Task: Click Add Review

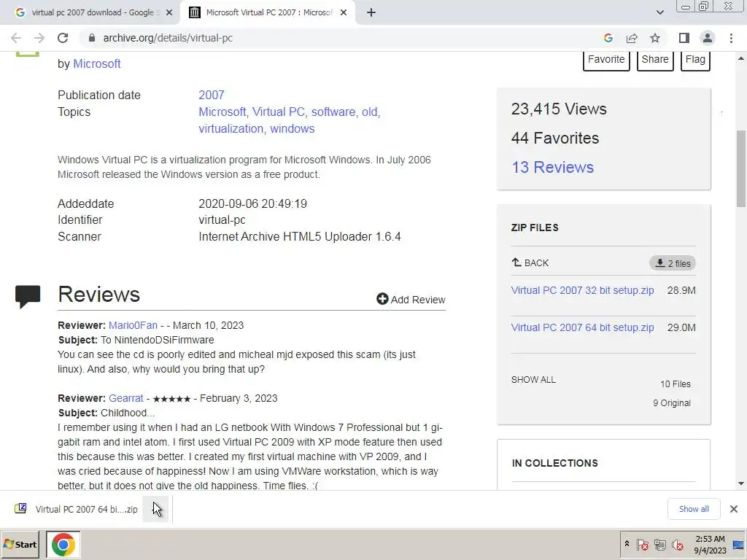Action: point(411,300)
